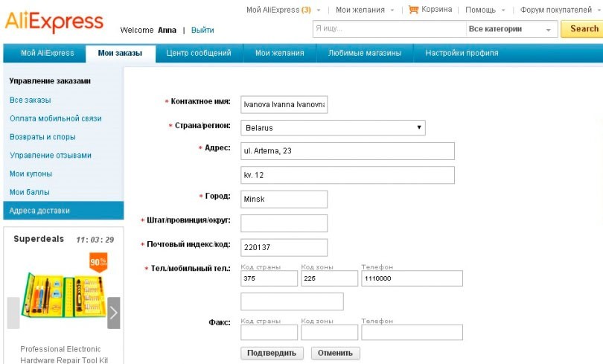Click the AliExpress logo
The image size is (603, 364).
pyautogui.click(x=54, y=22)
